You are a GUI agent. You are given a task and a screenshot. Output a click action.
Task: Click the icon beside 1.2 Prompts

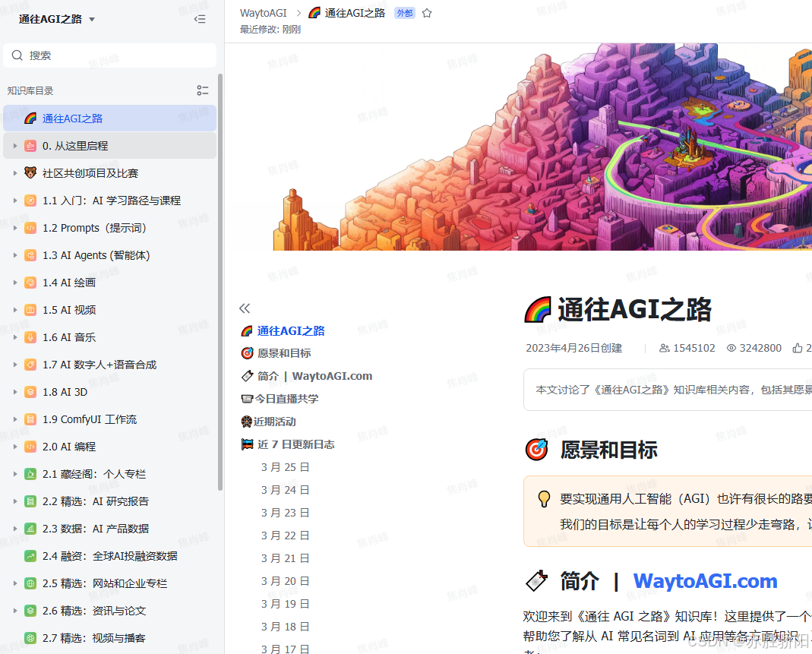click(x=30, y=228)
